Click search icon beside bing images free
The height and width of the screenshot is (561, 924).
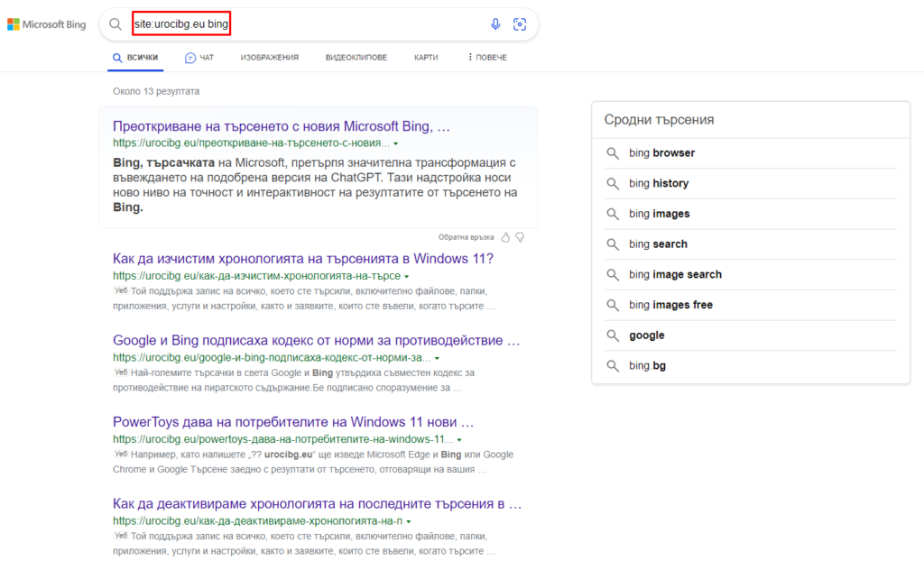pyautogui.click(x=613, y=305)
